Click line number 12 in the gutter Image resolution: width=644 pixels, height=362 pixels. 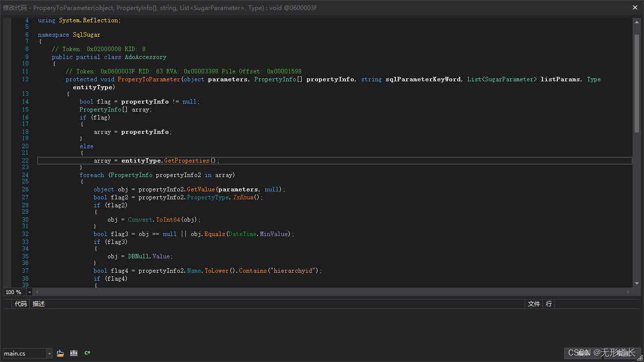pos(25,79)
